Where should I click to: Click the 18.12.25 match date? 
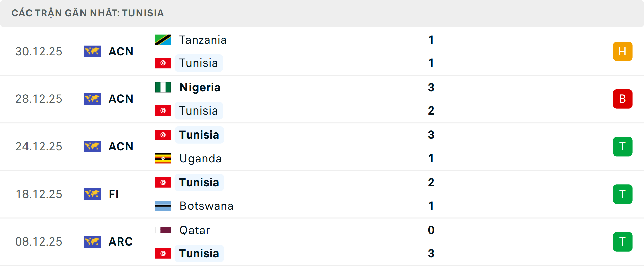click(39, 194)
